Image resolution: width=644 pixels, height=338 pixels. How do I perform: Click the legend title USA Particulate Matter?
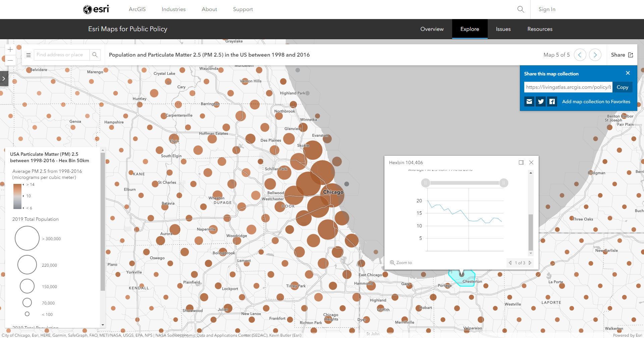click(50, 157)
